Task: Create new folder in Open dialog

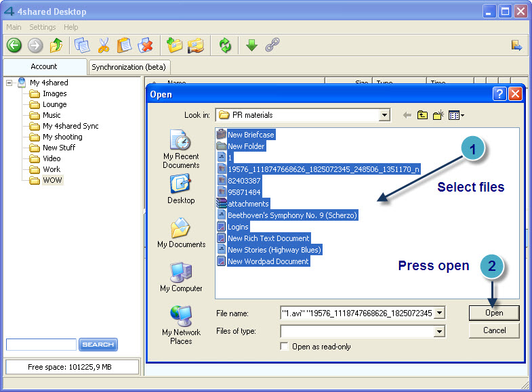Action: click(438, 115)
